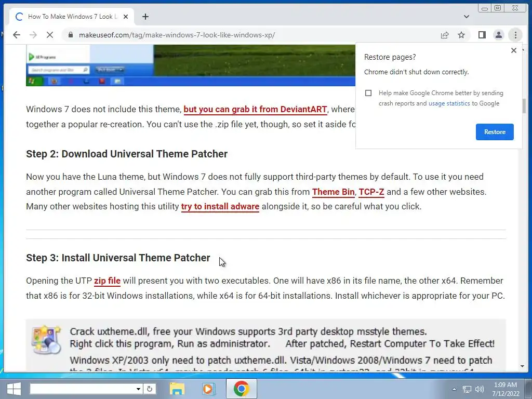Click the taskbar address refresh button

tap(150, 389)
